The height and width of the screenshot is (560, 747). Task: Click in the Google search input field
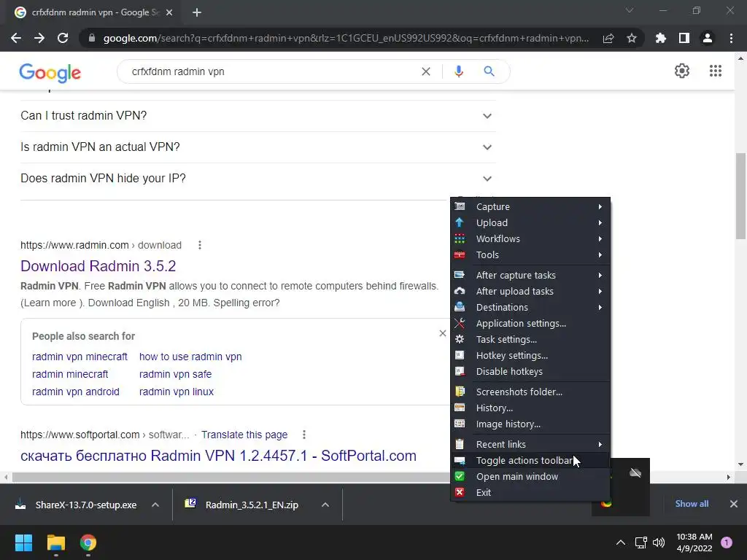pos(271,71)
